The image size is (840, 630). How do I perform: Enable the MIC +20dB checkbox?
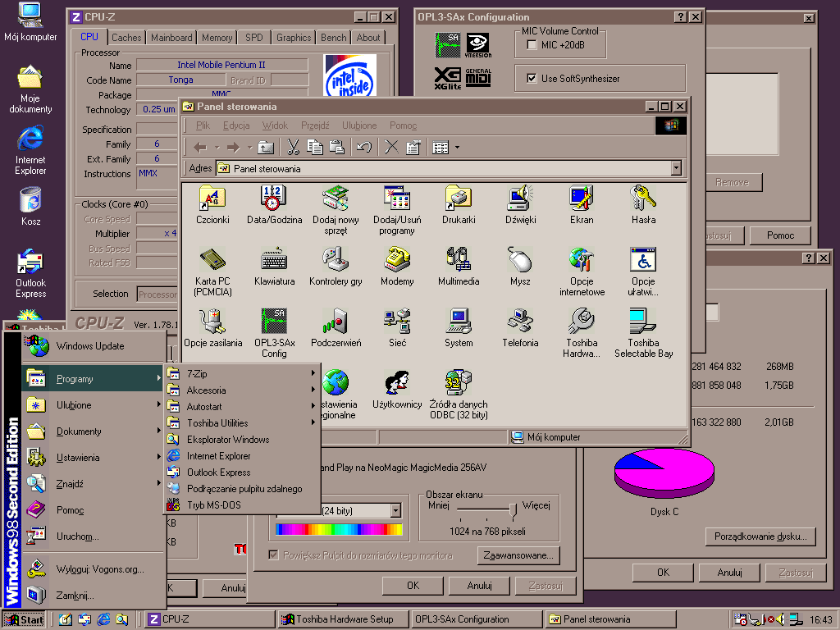pos(532,44)
